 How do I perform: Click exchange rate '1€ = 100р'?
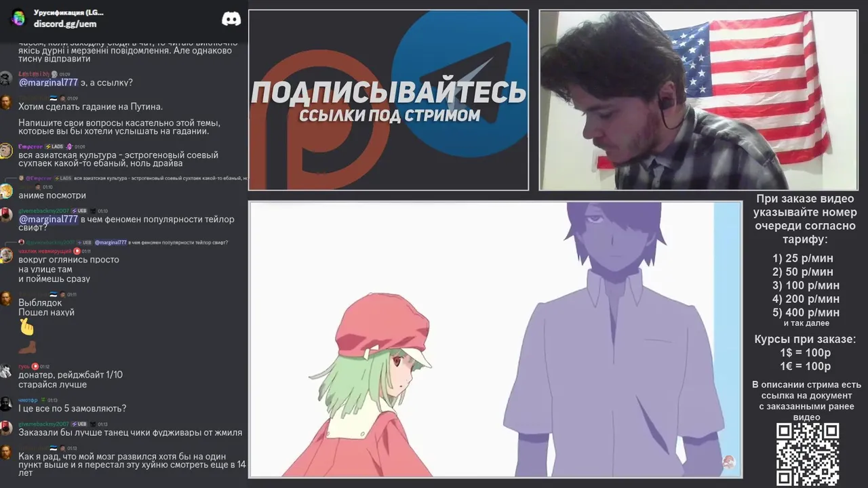pyautogui.click(x=805, y=367)
